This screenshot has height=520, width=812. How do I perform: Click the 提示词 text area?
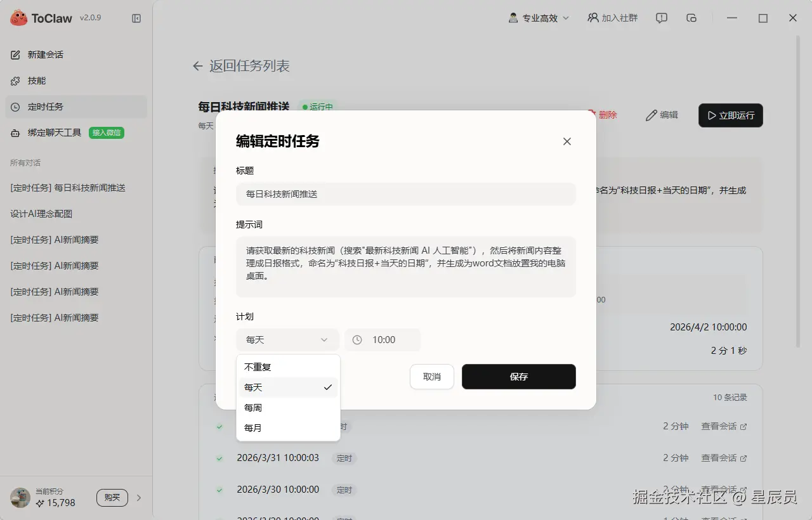click(x=406, y=267)
